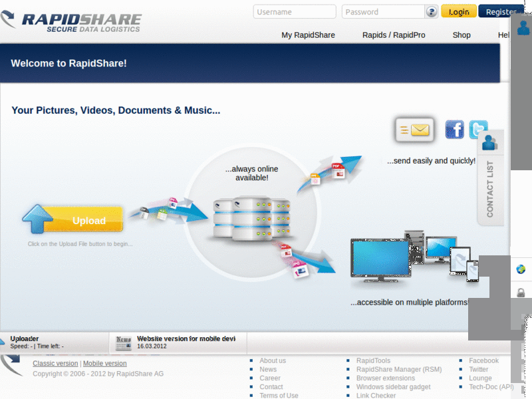Switch to Classic version link
The height and width of the screenshot is (399, 532).
pos(55,363)
